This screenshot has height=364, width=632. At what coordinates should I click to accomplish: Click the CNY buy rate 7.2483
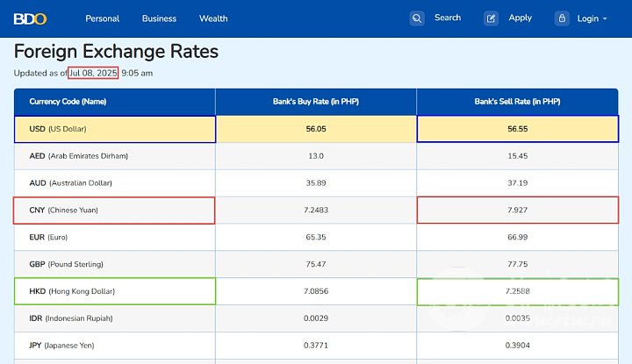(x=316, y=210)
